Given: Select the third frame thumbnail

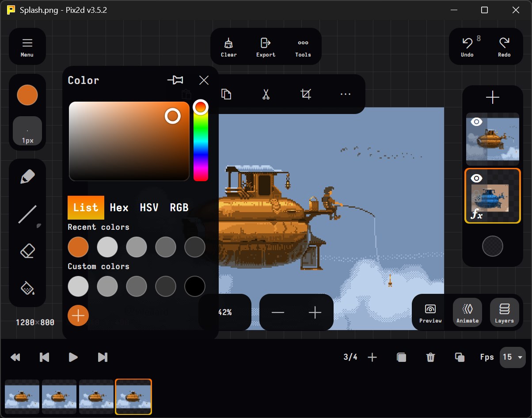Looking at the screenshot, I should [x=96, y=397].
